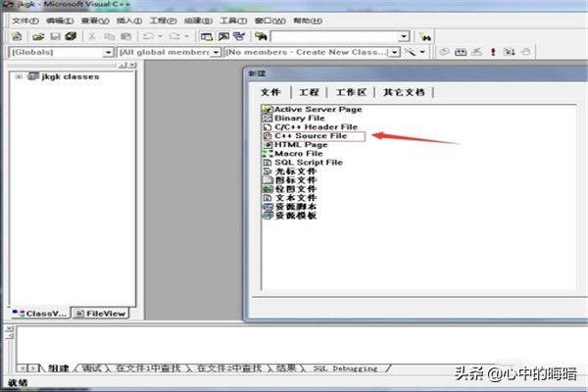This screenshot has width=588, height=392.
Task: Click the Search binoculars icon right of find box
Action: click(x=425, y=37)
